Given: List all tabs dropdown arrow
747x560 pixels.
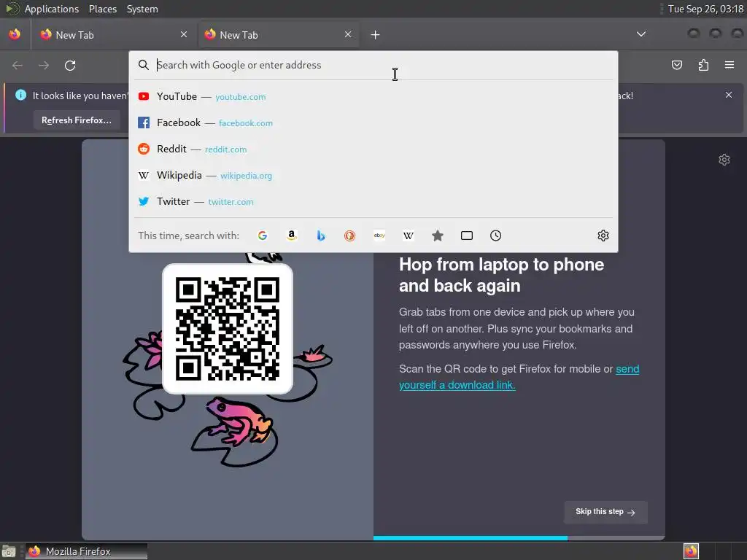Looking at the screenshot, I should pos(641,34).
